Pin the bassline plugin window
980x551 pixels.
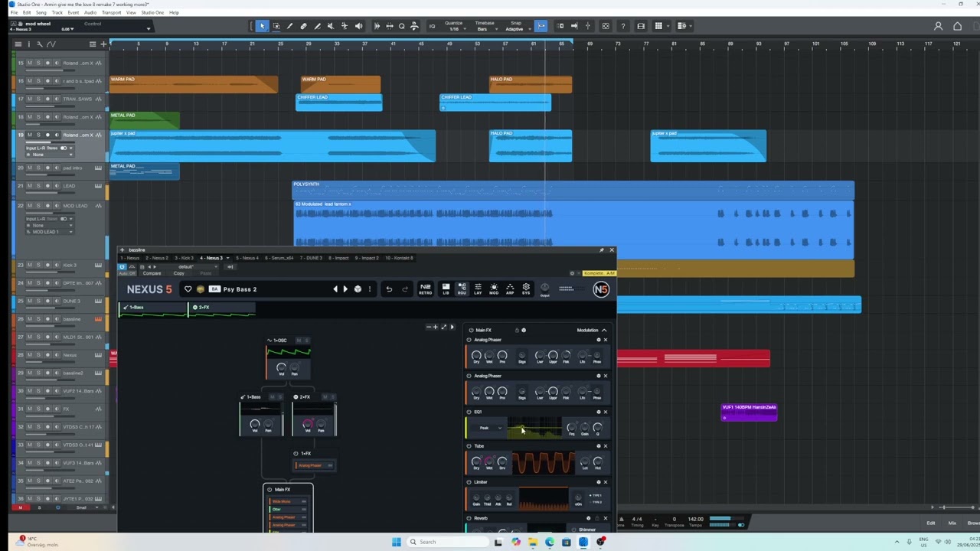(x=602, y=250)
